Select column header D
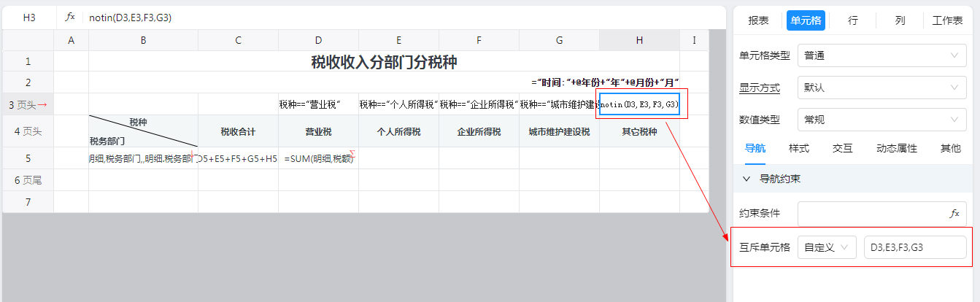The width and height of the screenshot is (980, 302). click(x=318, y=41)
